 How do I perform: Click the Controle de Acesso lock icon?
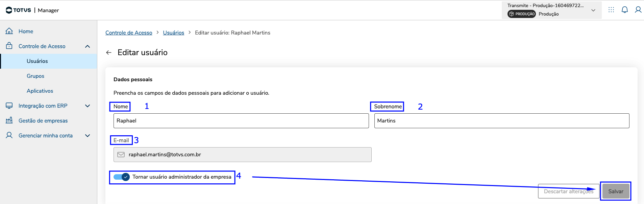(9, 46)
